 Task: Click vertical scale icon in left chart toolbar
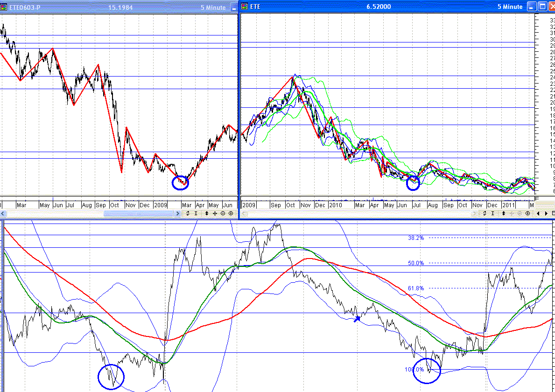click(x=207, y=213)
